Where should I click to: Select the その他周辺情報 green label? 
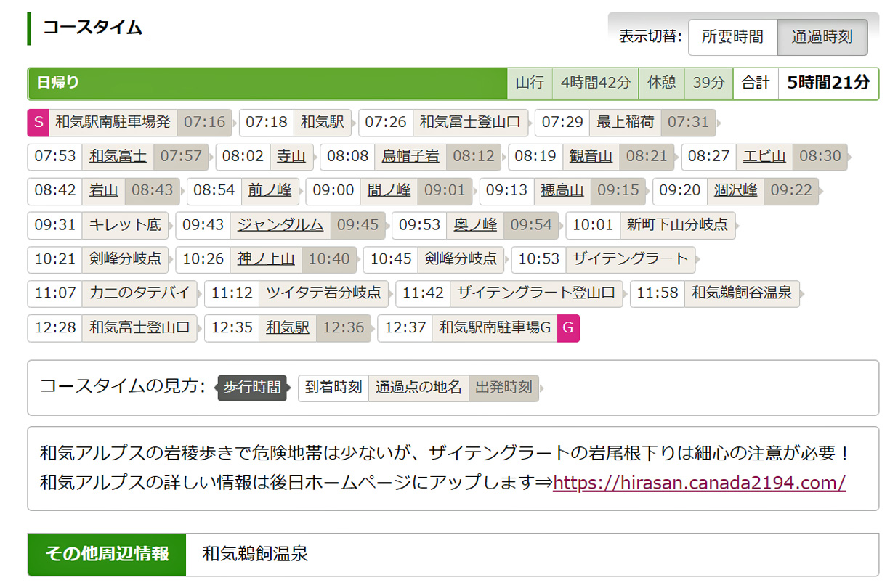pyautogui.click(x=107, y=554)
